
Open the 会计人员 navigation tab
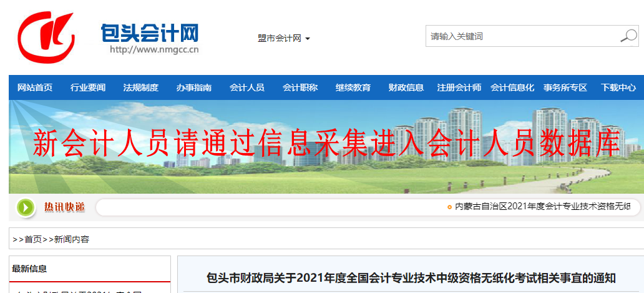[247, 87]
